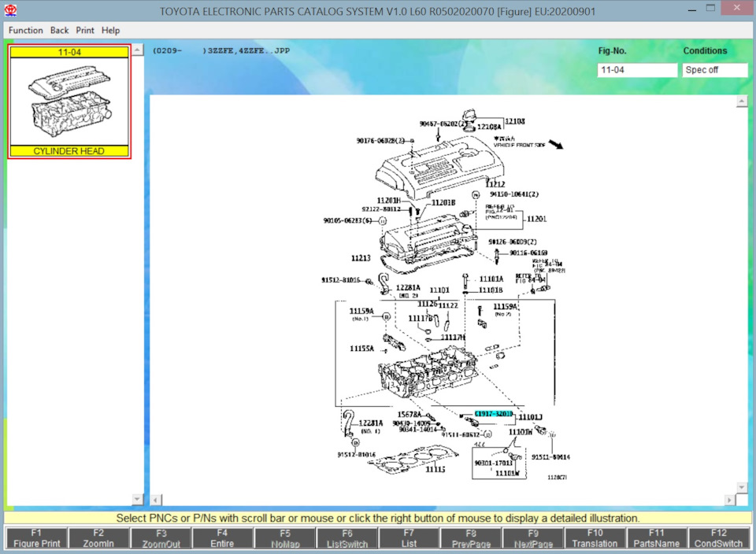This screenshot has width=756, height=554.
Task: Click the F7 List button
Action: 409,538
